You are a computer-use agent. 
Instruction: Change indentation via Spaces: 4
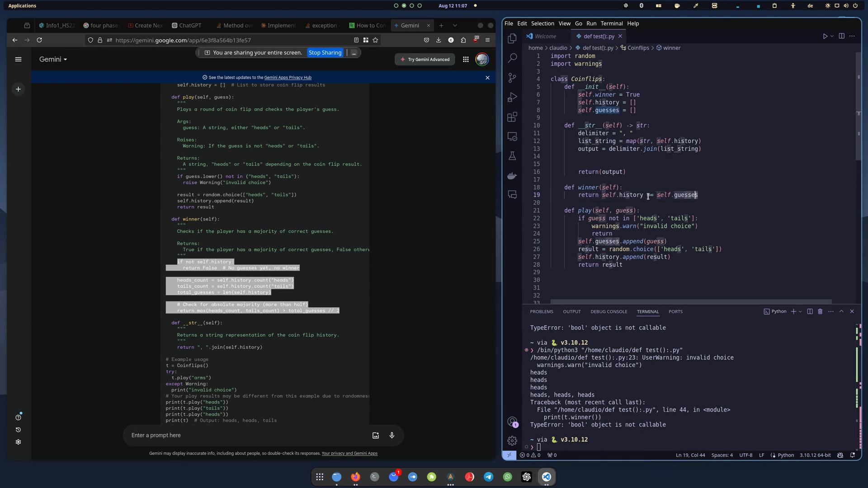click(722, 455)
